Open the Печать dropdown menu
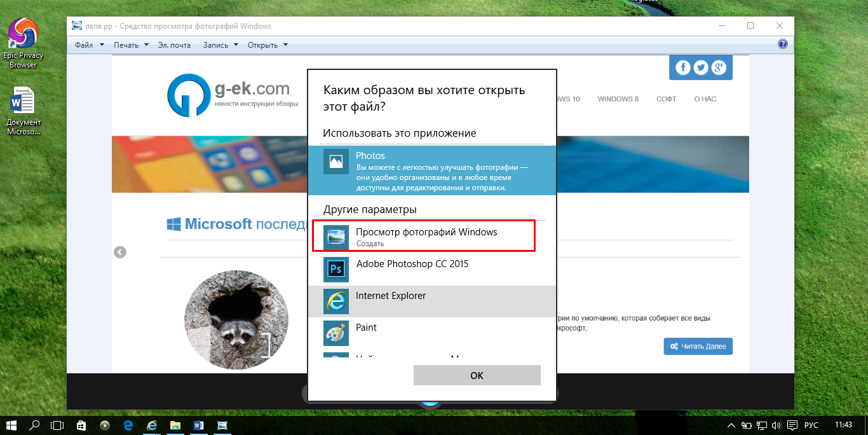Image resolution: width=868 pixels, height=435 pixels. pyautogui.click(x=132, y=45)
